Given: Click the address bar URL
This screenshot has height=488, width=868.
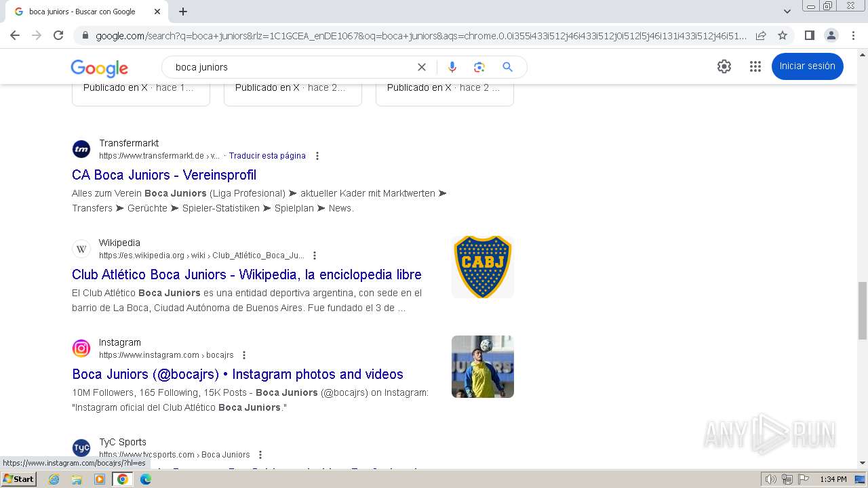Looking at the screenshot, I should pyautogui.click(x=420, y=36).
